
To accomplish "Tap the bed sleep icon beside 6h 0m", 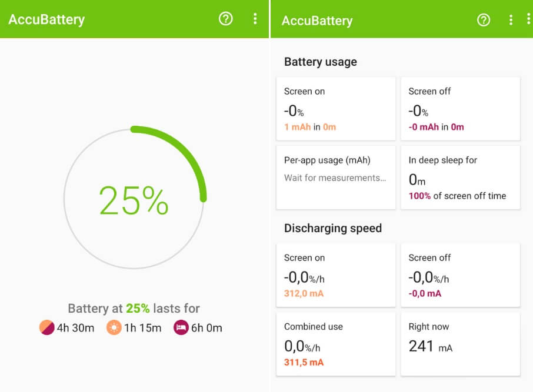I will click(181, 327).
